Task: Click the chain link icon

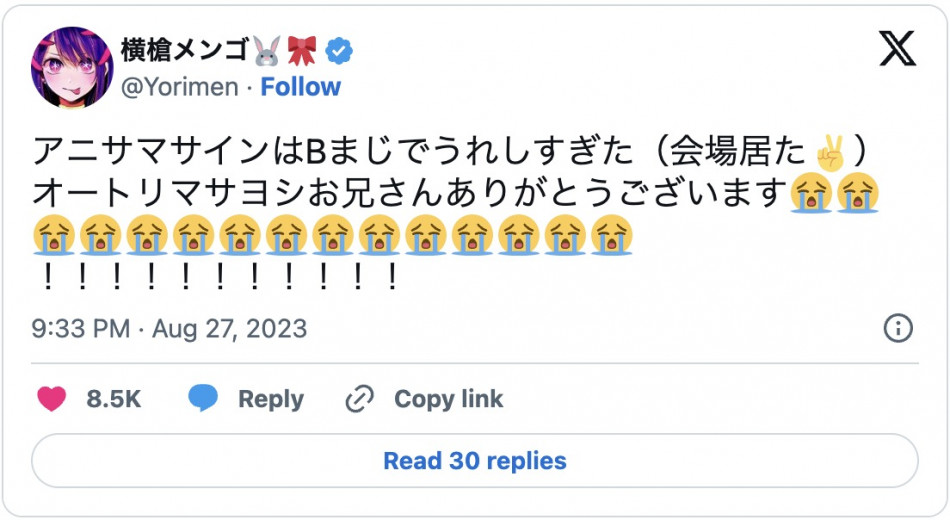Action: tap(358, 399)
